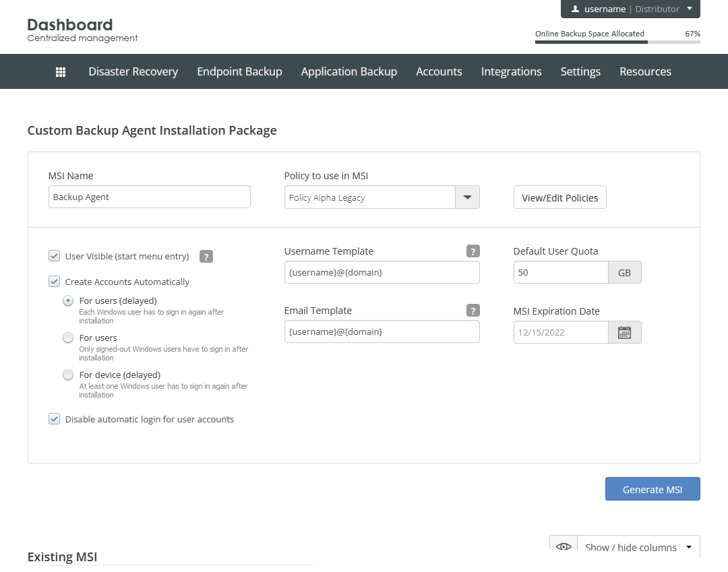This screenshot has width=728, height=572.
Task: Focus the Email Template input field
Action: tap(382, 331)
